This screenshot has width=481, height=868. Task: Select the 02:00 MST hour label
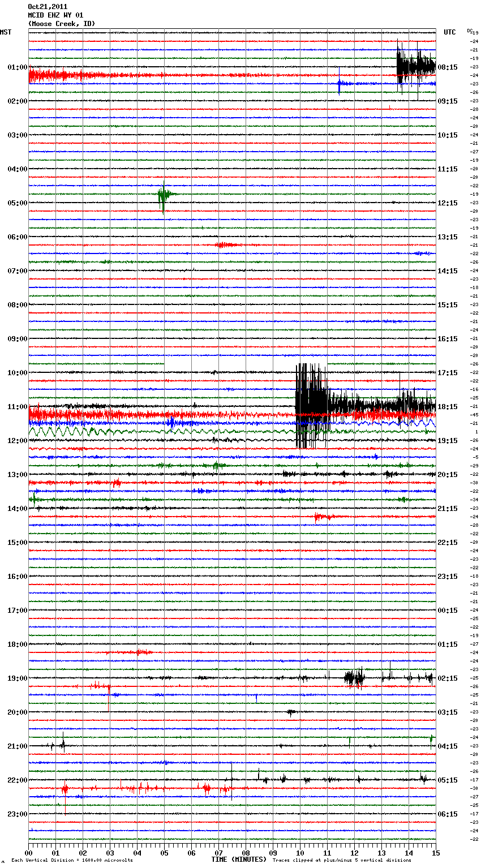18,101
